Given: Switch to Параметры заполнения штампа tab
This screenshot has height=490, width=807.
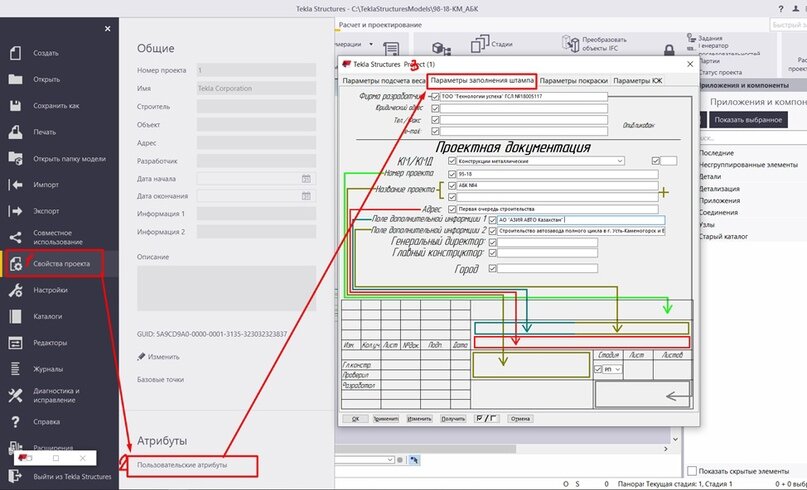Looking at the screenshot, I should click(x=482, y=81).
